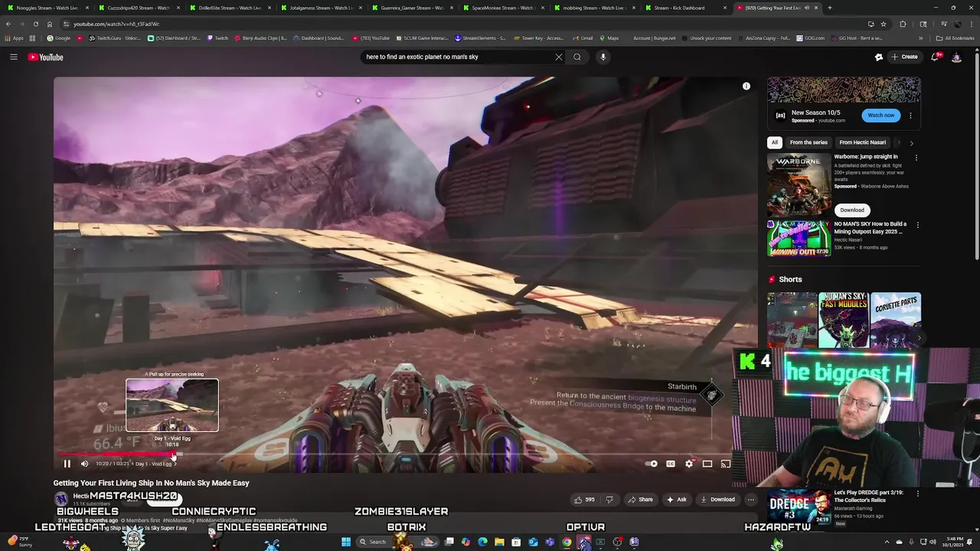Show the next Shorts with the arrow
Viewport: 980px width, 551px height.
[x=920, y=337]
